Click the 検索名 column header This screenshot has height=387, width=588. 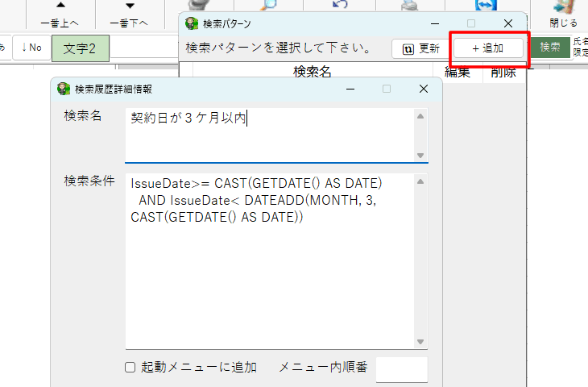coord(313,72)
